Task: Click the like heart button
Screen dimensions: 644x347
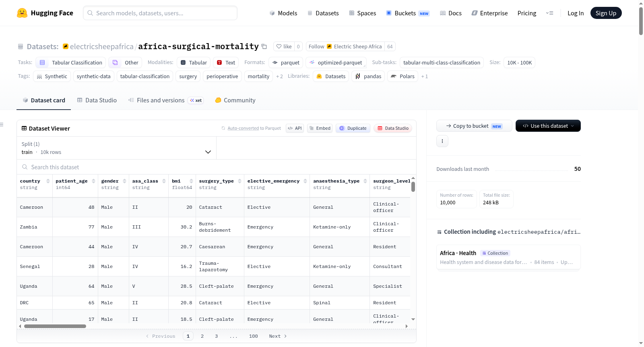Action: point(284,46)
